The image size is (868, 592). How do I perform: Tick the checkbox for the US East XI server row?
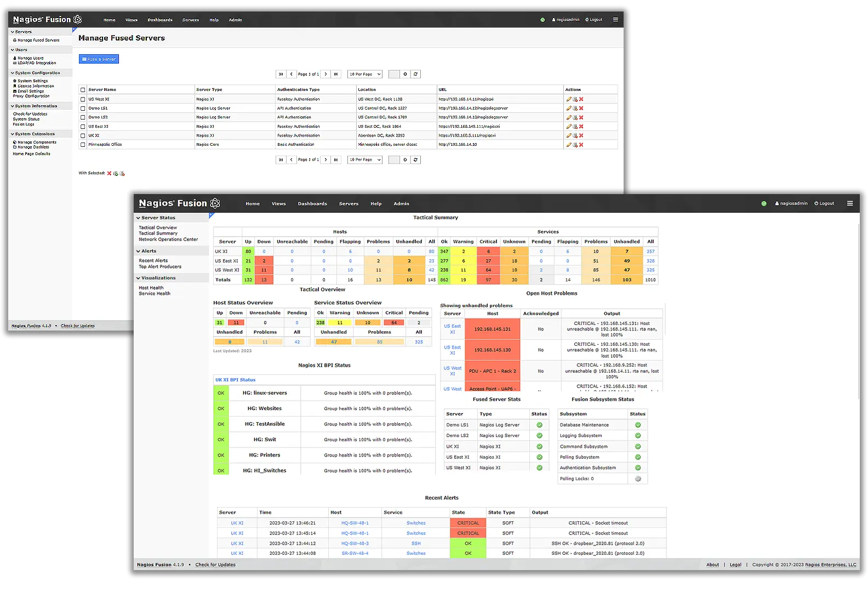pos(83,127)
